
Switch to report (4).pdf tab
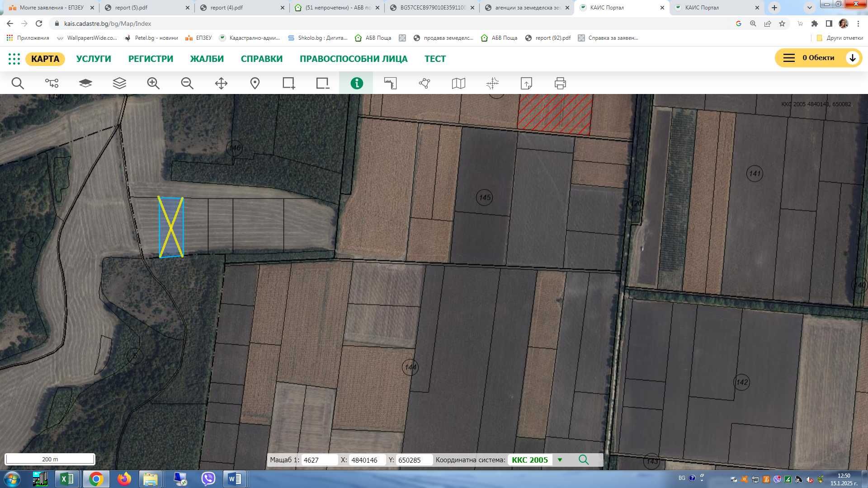tap(242, 8)
